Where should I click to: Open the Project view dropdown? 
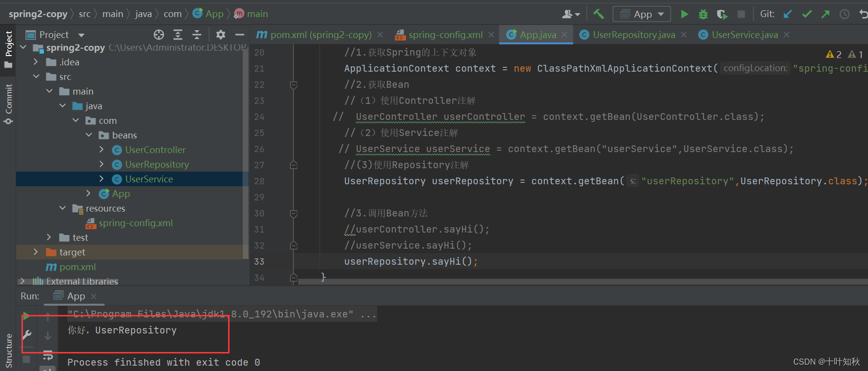(x=81, y=35)
